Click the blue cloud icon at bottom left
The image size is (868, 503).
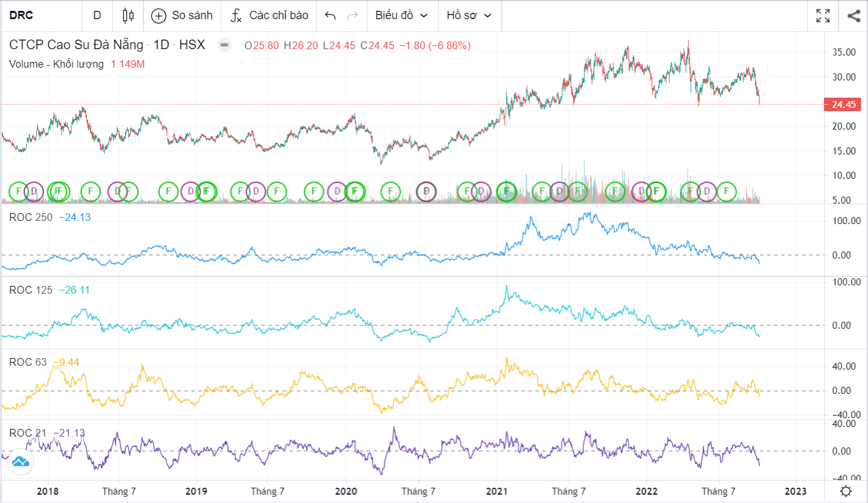pos(20,462)
